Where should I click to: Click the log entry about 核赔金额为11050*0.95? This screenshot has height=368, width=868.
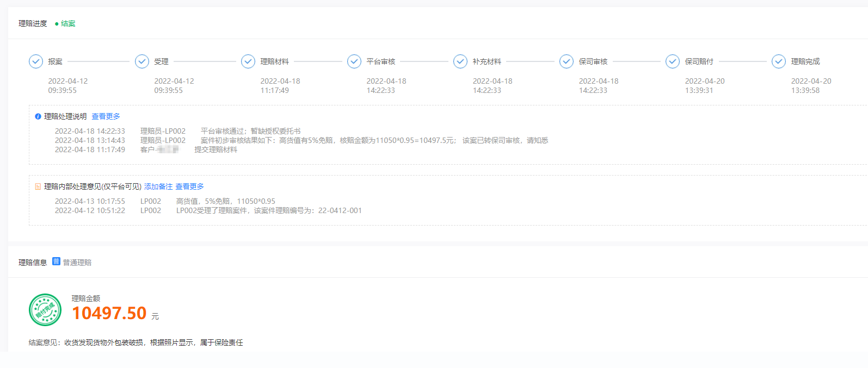374,140
